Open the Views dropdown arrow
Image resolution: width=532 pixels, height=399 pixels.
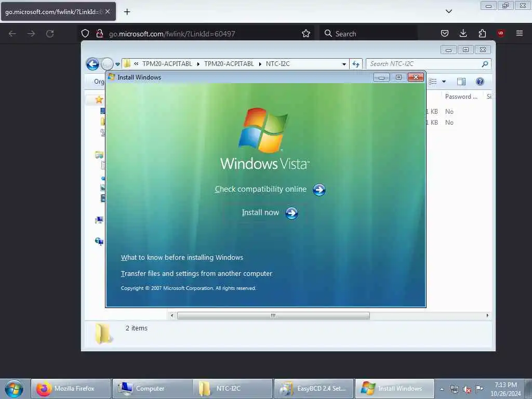click(444, 82)
